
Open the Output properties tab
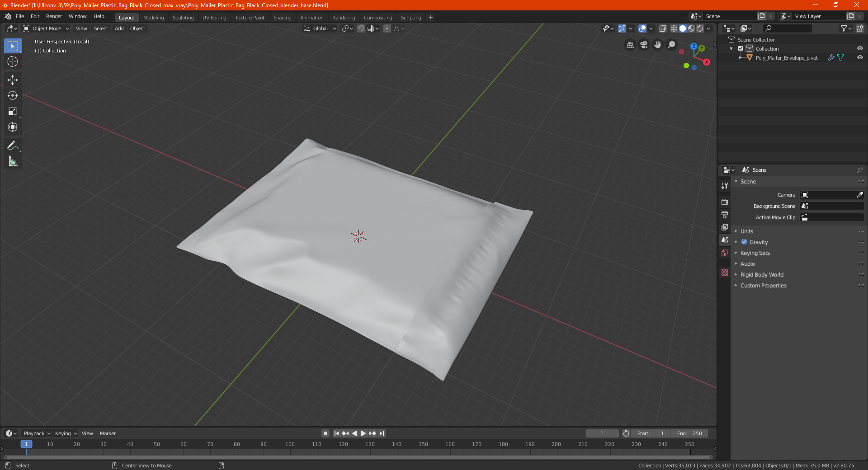click(725, 214)
